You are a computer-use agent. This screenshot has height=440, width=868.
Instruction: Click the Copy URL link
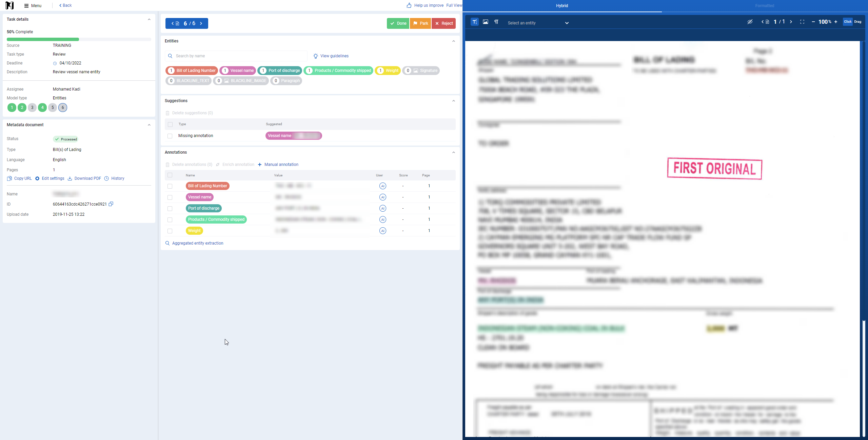tap(19, 178)
